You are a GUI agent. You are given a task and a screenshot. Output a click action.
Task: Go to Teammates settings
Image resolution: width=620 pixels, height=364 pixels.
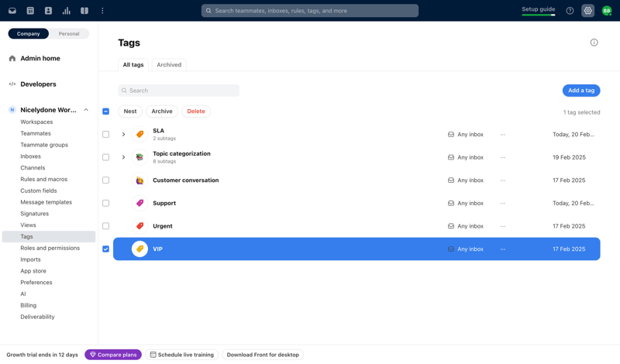(36, 133)
